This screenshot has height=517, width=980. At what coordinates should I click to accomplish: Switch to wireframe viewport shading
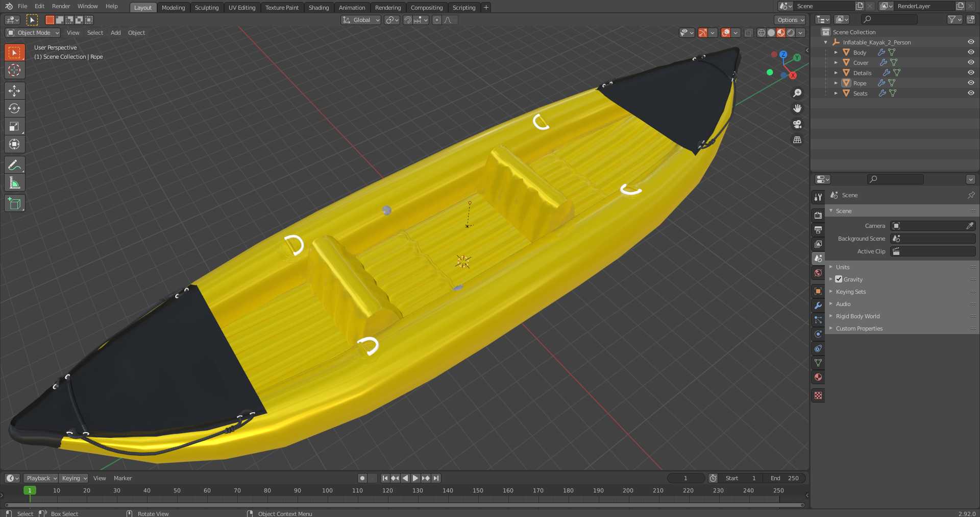point(762,33)
